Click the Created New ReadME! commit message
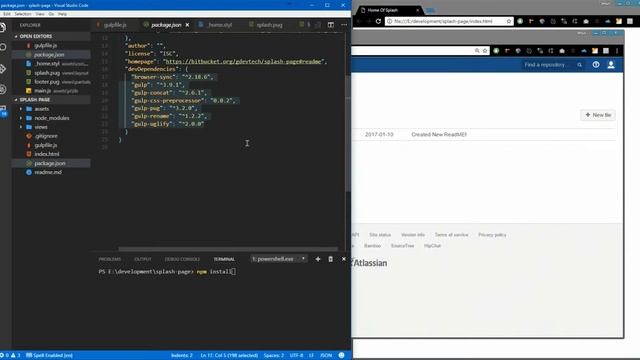Viewport: 640px width, 360px height. (439, 134)
